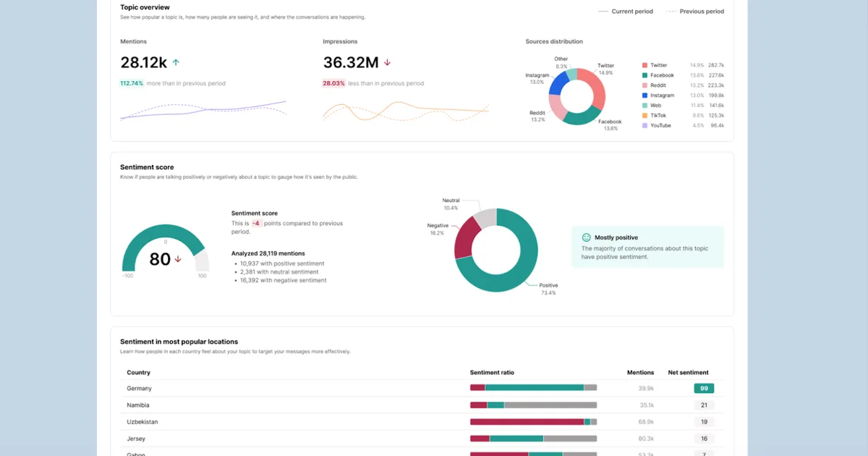Click Twitter 14.9% label on sources donut

pos(605,69)
